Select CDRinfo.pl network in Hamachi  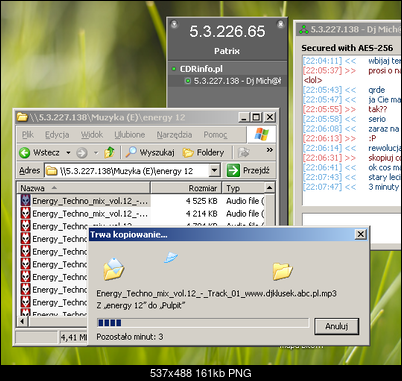[x=201, y=69]
